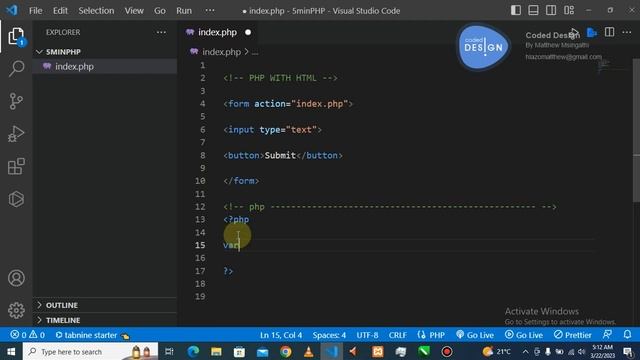
Task: Change encoding via UTF-8 status item
Action: coord(367,335)
